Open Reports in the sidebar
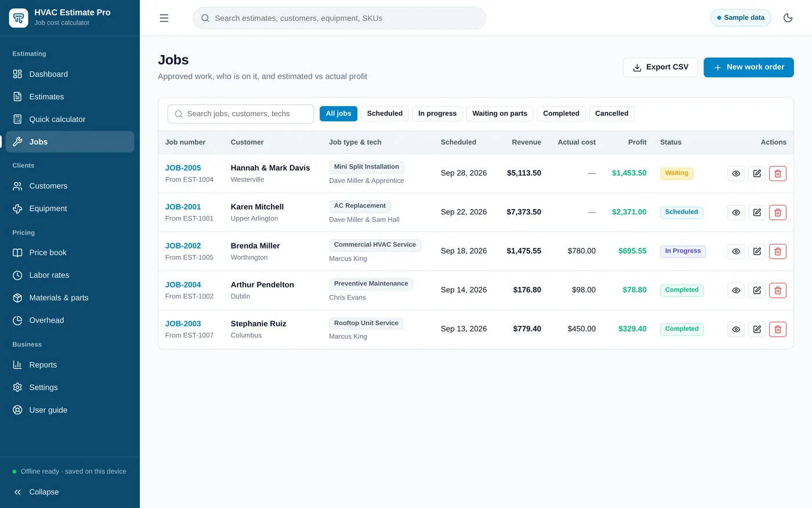The image size is (812, 508). [70, 365]
